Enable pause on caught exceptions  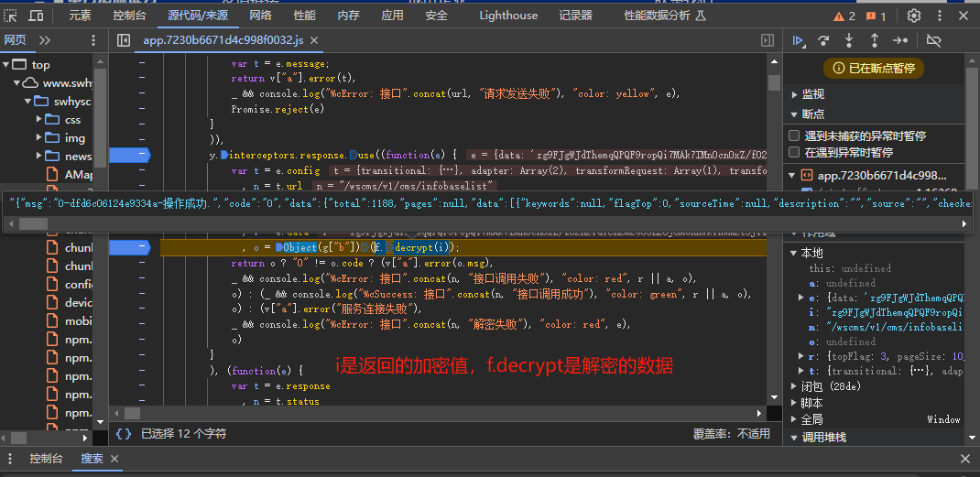pyautogui.click(x=794, y=152)
